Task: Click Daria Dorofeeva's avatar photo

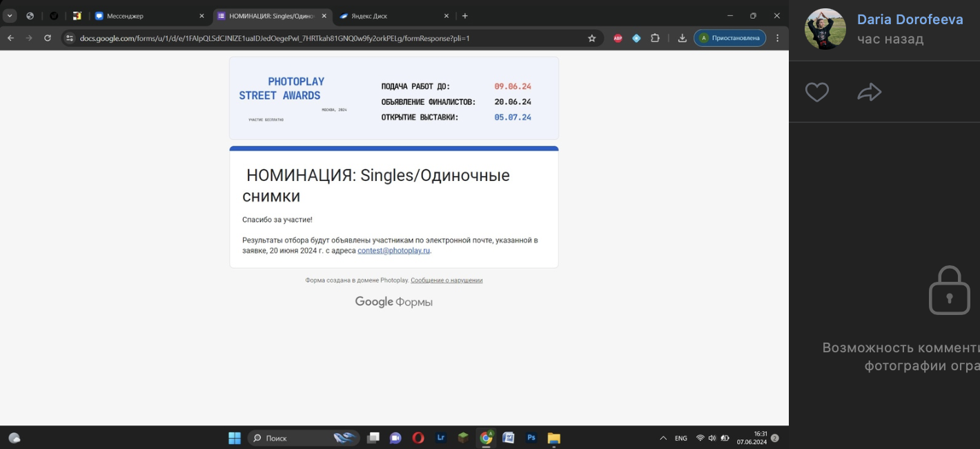Action: (x=825, y=29)
